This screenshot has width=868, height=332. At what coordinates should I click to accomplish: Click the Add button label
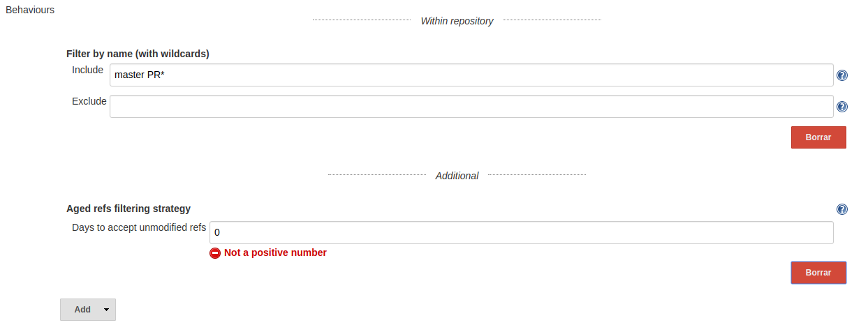coord(82,310)
